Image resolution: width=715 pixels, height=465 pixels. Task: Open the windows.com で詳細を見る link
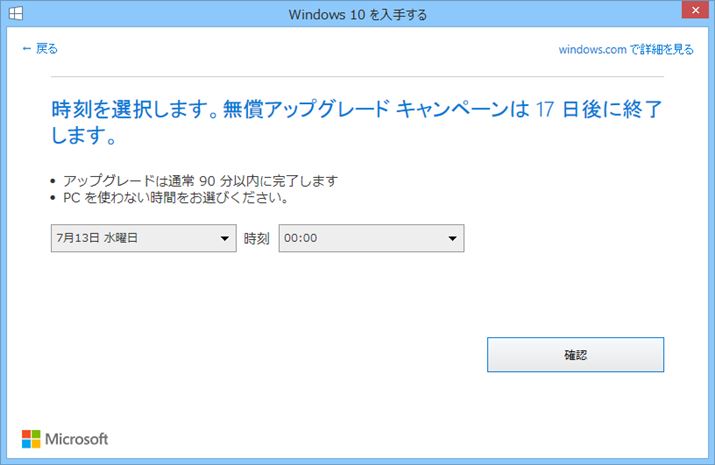click(626, 49)
